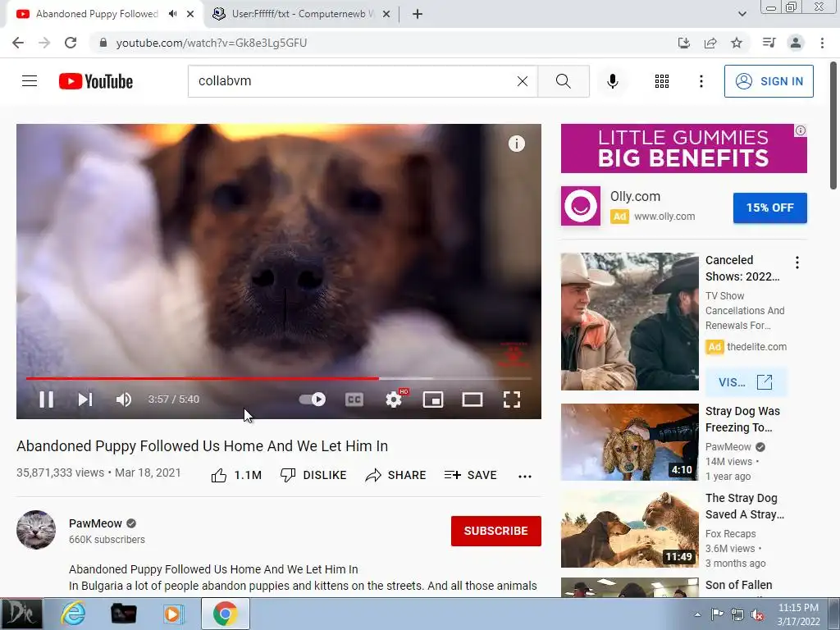Image resolution: width=840 pixels, height=630 pixels.
Task: Like the video thumbs up
Action: pyautogui.click(x=235, y=475)
